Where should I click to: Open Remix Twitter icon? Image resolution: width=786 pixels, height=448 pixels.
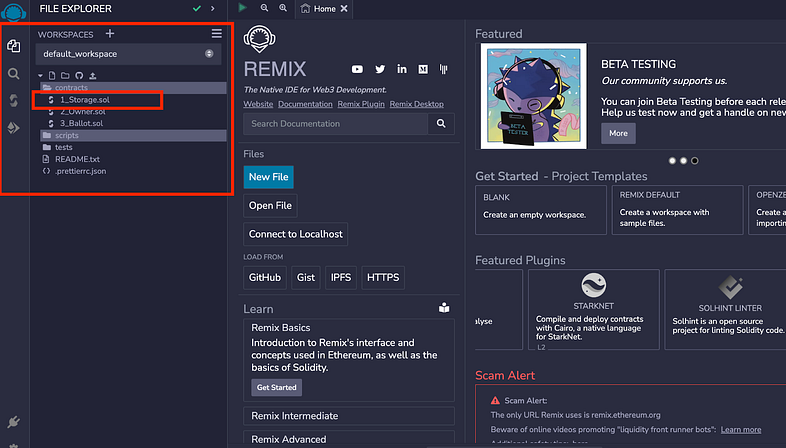coord(380,69)
